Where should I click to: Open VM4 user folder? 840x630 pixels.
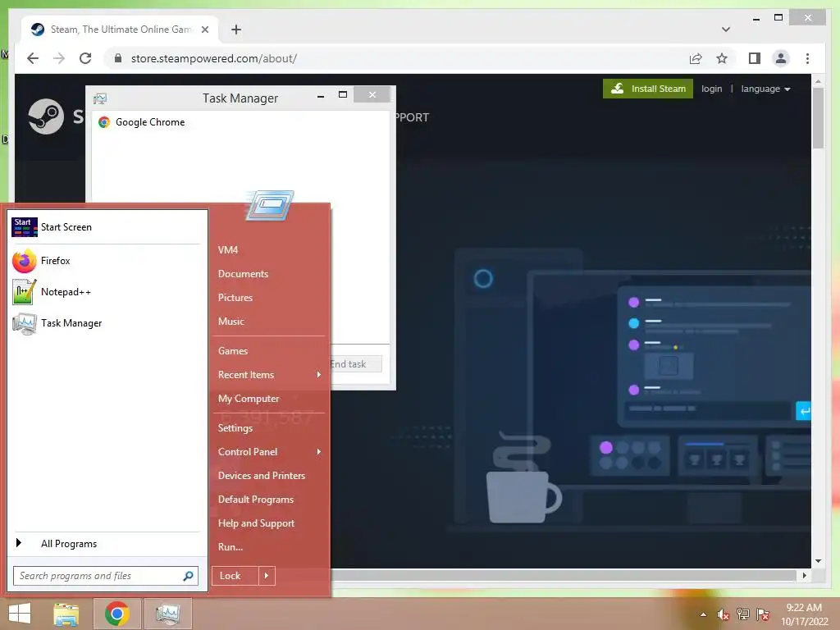(x=228, y=250)
